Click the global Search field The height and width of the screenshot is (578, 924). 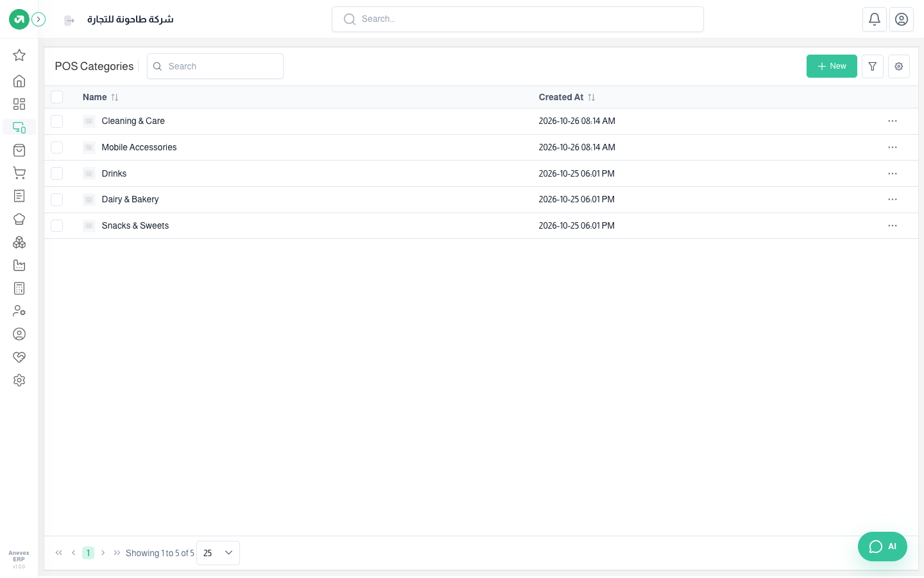[x=518, y=19]
